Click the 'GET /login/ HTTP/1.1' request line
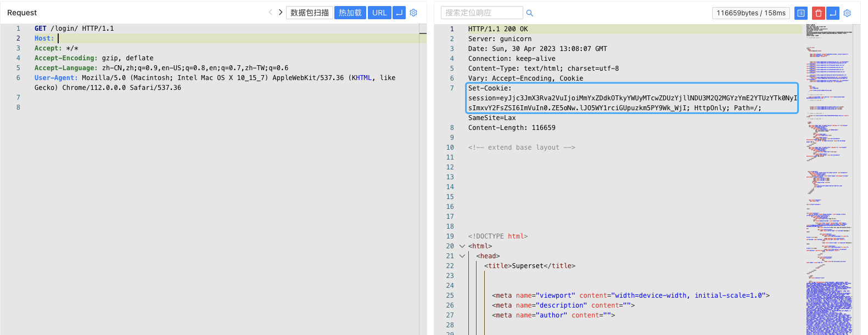 (x=74, y=29)
